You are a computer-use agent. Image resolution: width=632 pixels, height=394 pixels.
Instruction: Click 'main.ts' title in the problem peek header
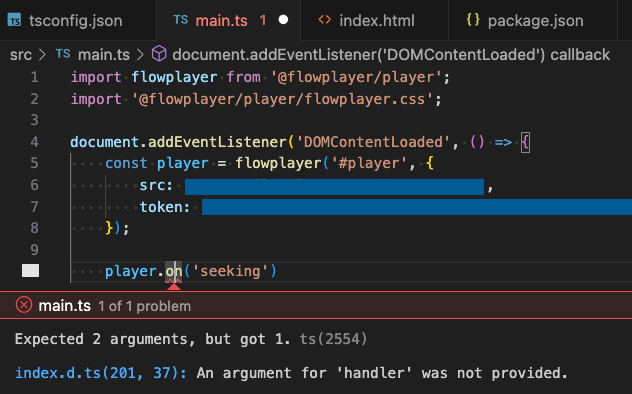point(64,306)
